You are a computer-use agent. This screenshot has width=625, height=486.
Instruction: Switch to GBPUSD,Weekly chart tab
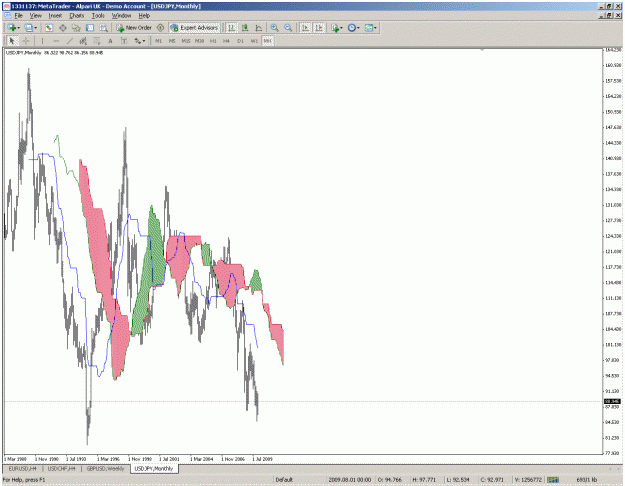pyautogui.click(x=106, y=469)
